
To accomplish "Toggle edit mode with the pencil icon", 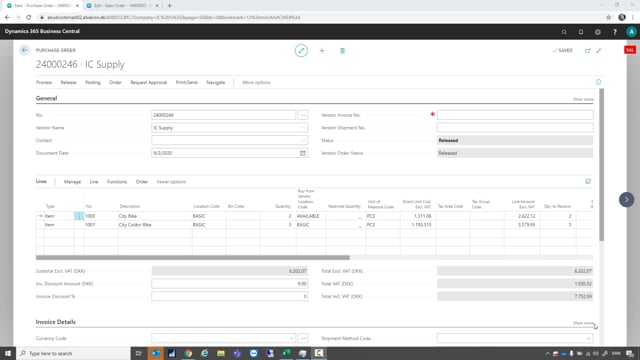I will 301,51.
